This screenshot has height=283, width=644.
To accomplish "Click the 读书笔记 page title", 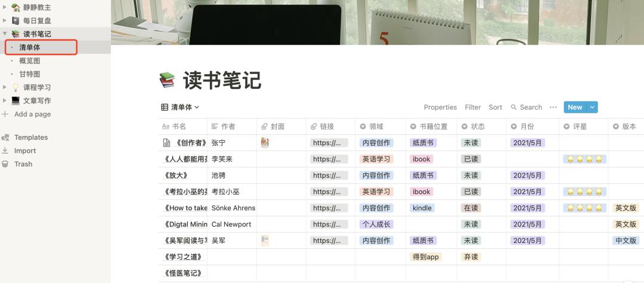I will [222, 80].
